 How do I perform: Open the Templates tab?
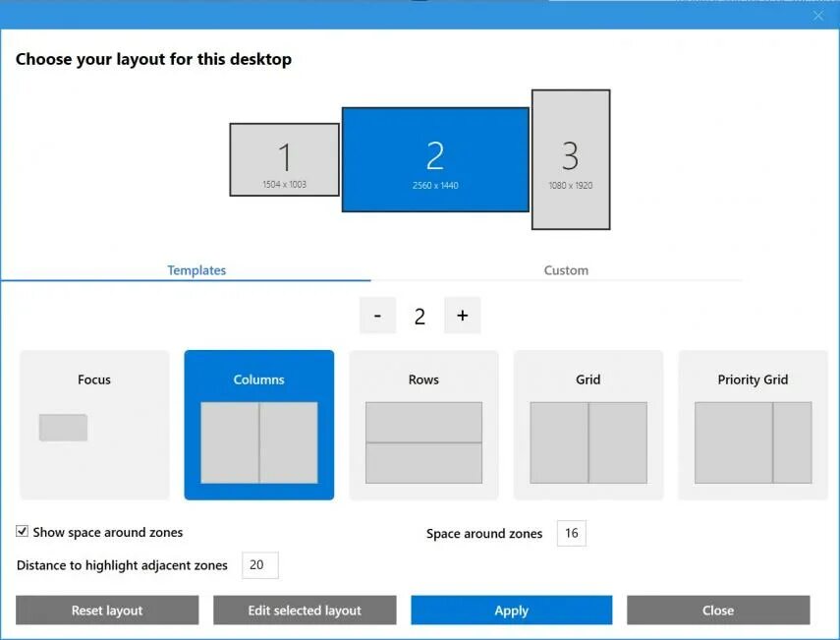point(196,269)
